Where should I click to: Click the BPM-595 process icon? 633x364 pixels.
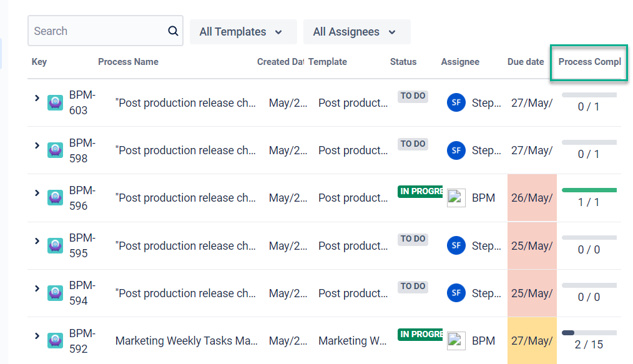pos(56,245)
